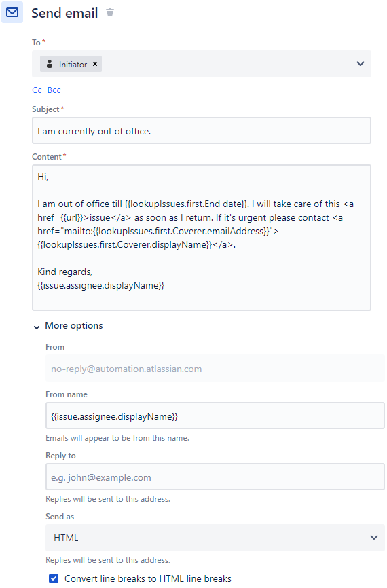This screenshot has width=387, height=588.
Task: Click the Send email envelope icon
Action: [12, 12]
